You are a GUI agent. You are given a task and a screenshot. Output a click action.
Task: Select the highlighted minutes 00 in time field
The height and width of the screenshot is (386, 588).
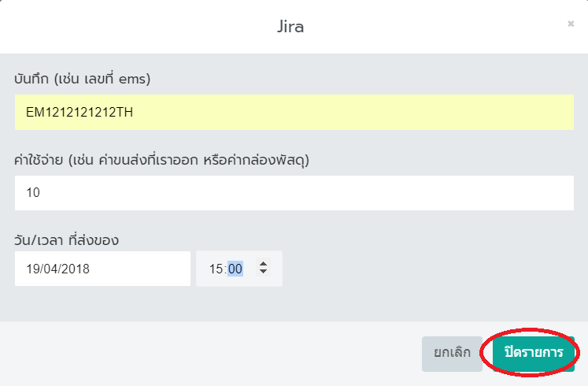(x=235, y=269)
